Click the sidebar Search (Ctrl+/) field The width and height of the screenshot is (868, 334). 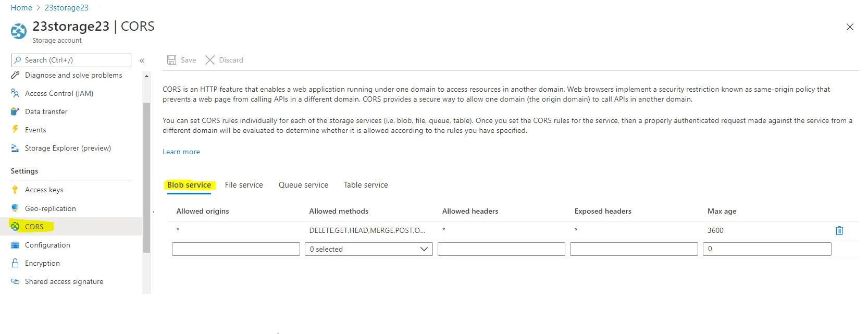[x=71, y=60]
